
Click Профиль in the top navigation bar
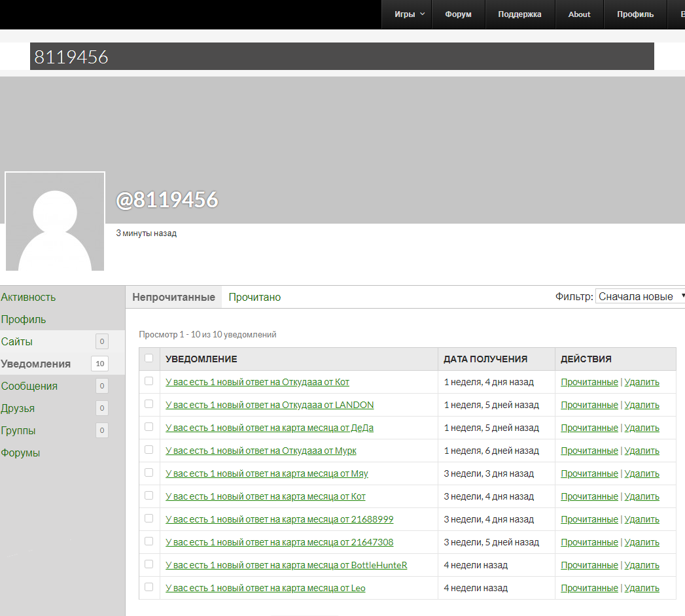click(x=635, y=14)
